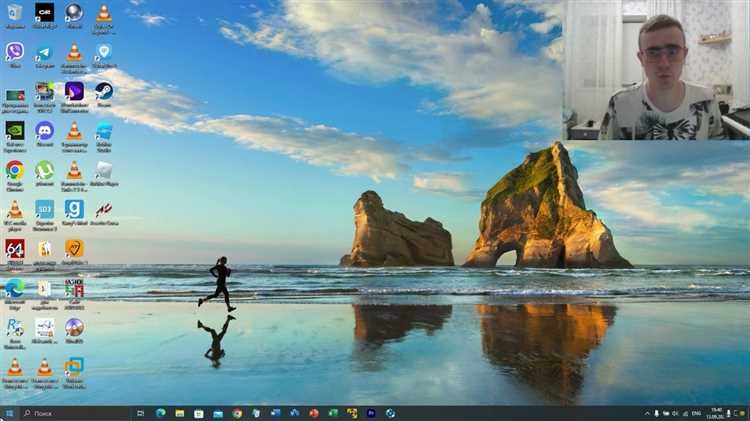Switch to Chrome in the taskbar
This screenshot has width=750, height=421.
coord(237,412)
